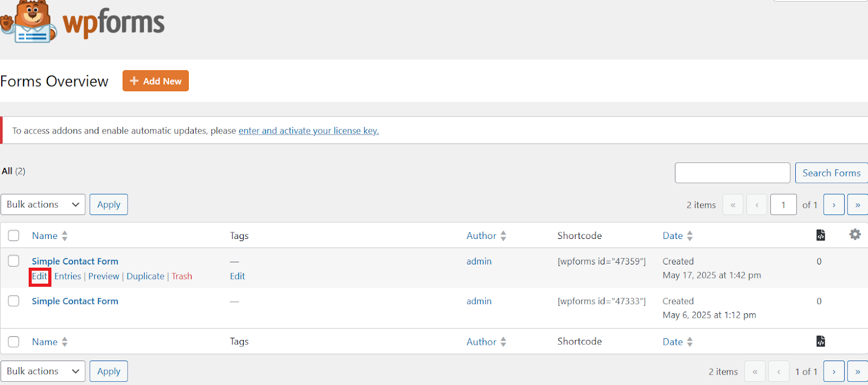Sort by Date using the header arrows
868x385 pixels.
[x=690, y=236]
